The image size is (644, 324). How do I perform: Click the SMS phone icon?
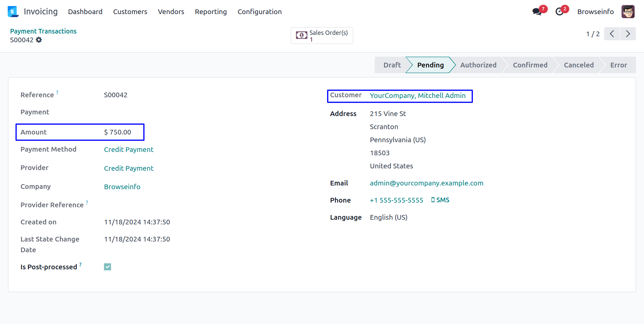coord(433,200)
